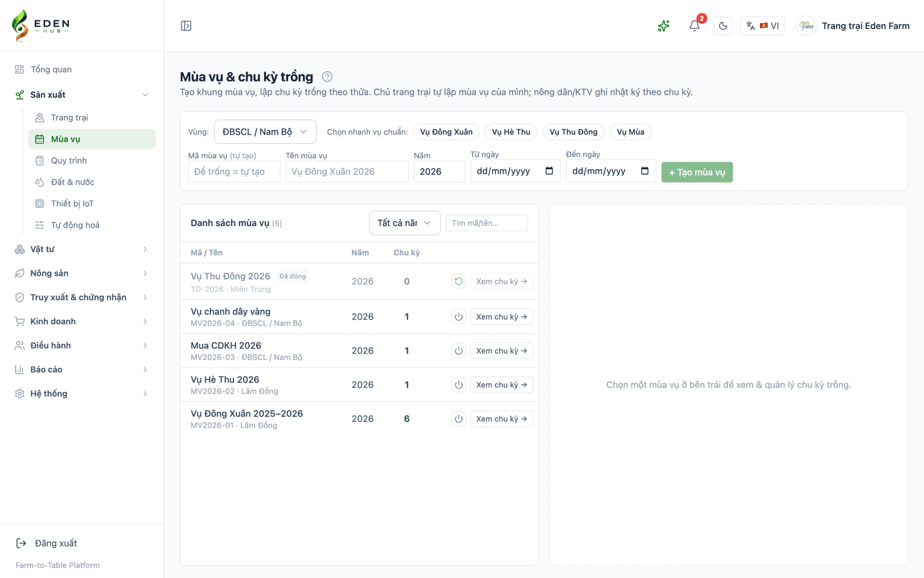The image size is (924, 578).
Task: Expand the Báo cáo section
Action: pyautogui.click(x=82, y=369)
